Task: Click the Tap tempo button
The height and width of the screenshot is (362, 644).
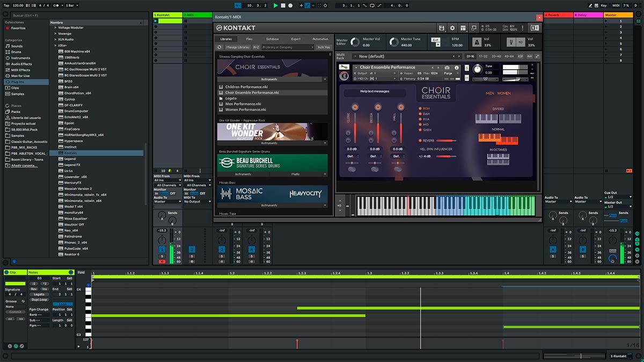Action: point(6,5)
